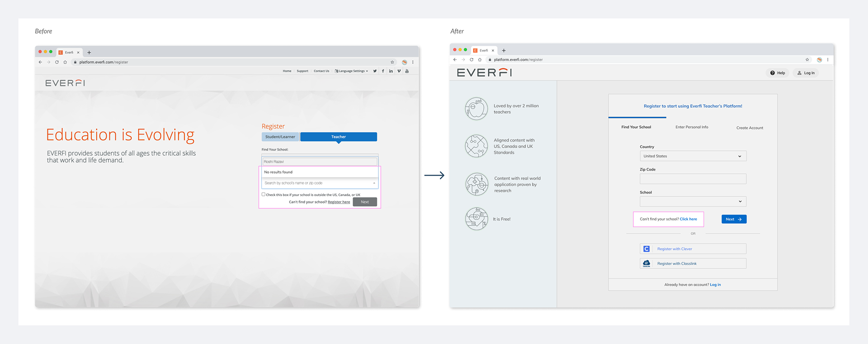Image resolution: width=868 pixels, height=344 pixels.
Task: Close the Everfi tab in After browser
Action: point(493,50)
